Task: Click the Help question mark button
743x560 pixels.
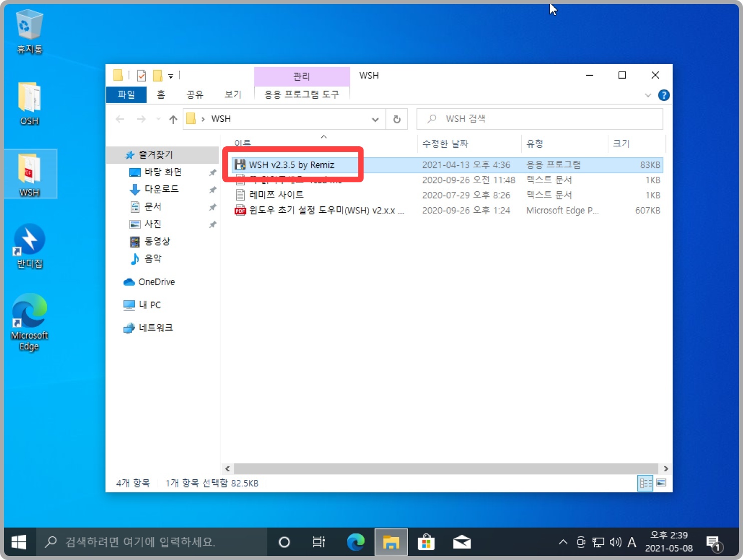Action: (664, 95)
